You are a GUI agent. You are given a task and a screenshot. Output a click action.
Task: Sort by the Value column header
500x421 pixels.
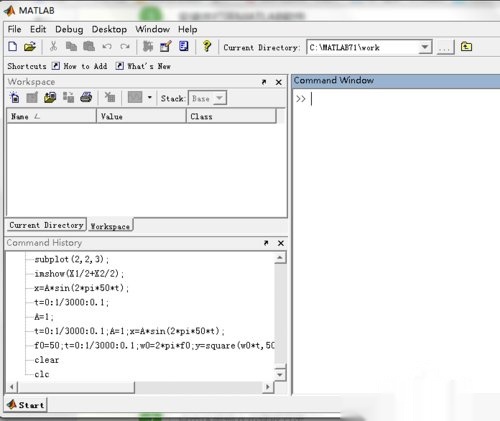(141, 116)
